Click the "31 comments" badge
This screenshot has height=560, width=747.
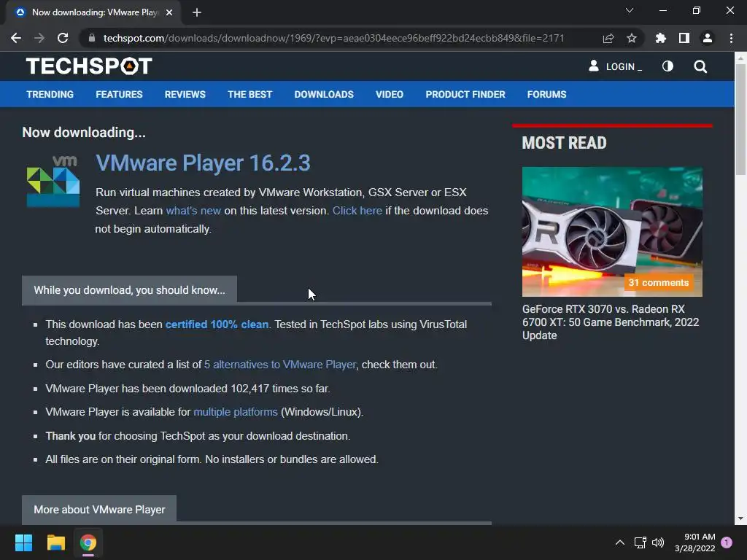pos(659,282)
